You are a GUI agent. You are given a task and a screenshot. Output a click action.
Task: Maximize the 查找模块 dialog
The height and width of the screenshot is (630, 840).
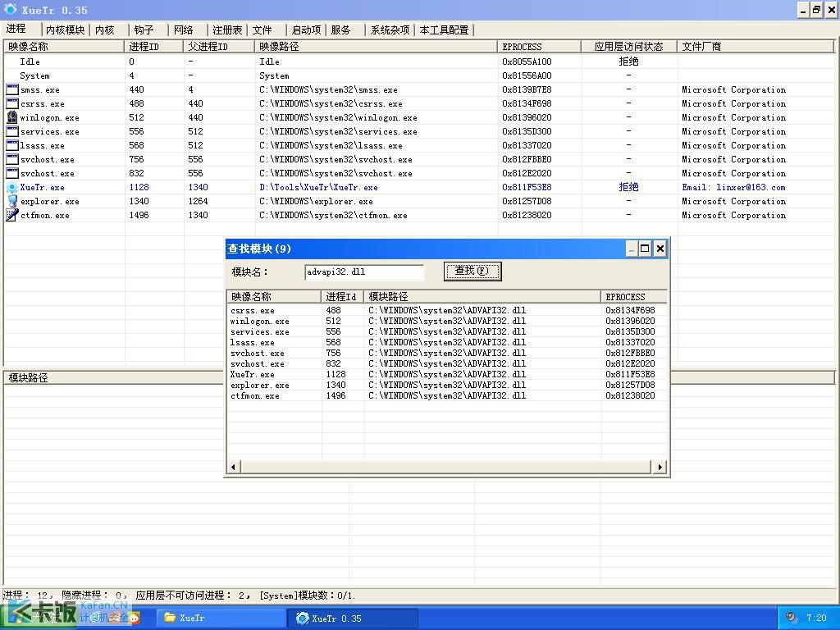[x=645, y=249]
